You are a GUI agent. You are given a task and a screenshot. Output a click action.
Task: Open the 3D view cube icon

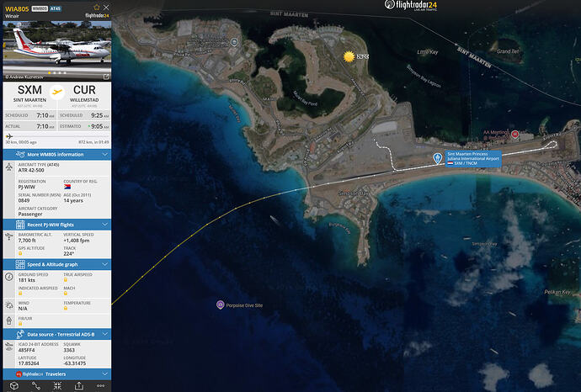click(x=14, y=386)
